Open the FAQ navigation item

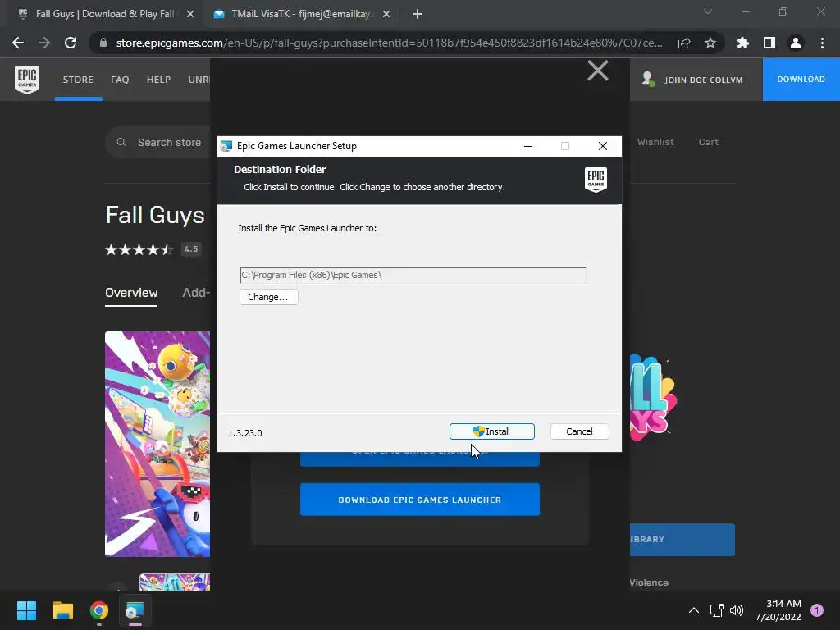pyautogui.click(x=120, y=80)
